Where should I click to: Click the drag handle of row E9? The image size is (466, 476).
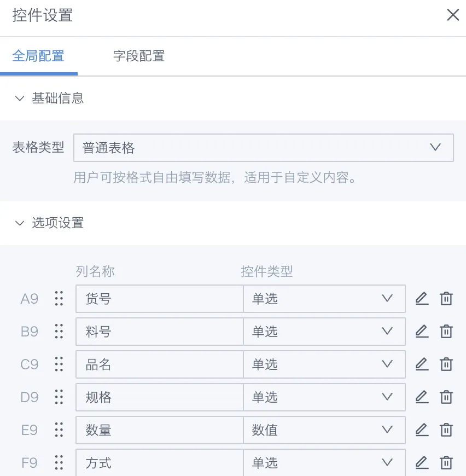tap(59, 430)
